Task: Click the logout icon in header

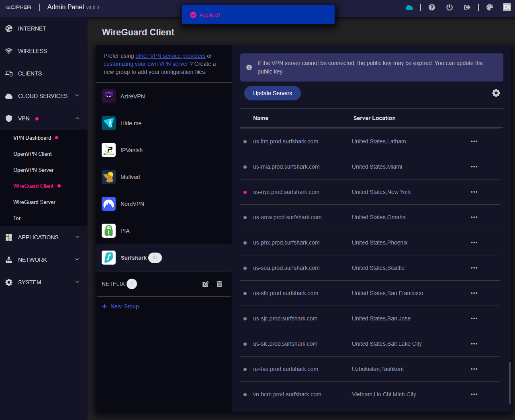Action: pyautogui.click(x=467, y=7)
